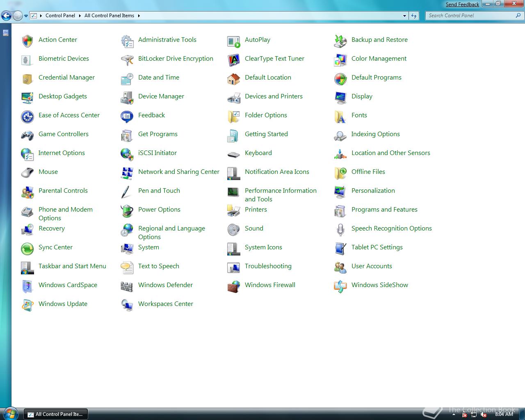This screenshot has height=420, width=525.
Task: Click the Fonts folder icon
Action: click(x=340, y=116)
